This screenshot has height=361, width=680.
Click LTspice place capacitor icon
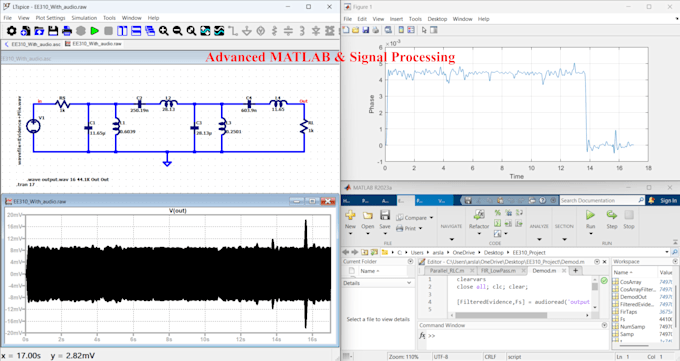coord(288,31)
